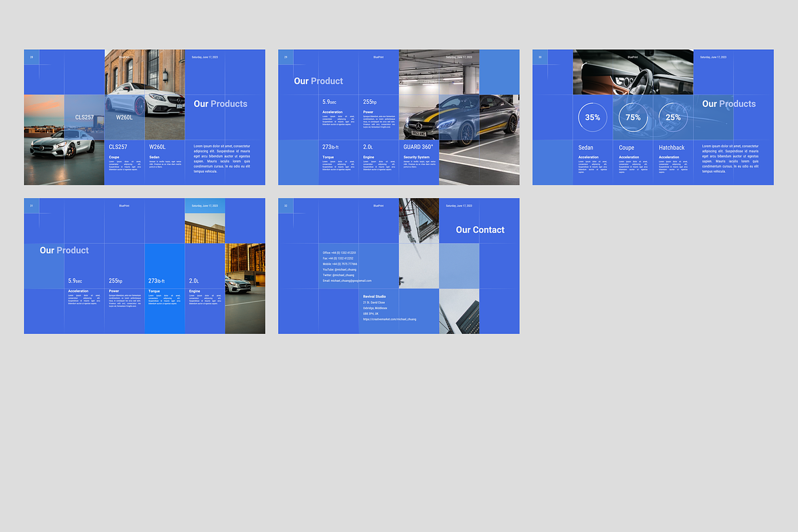798x532 pixels.
Task: Click the 'CLS257' heading above Coupe
Action: 118,147
